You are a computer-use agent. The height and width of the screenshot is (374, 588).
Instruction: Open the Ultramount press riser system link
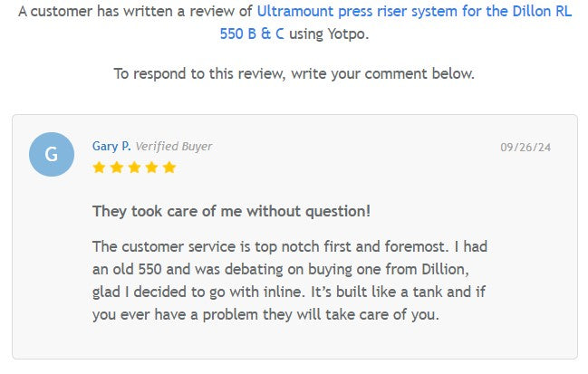414,14
